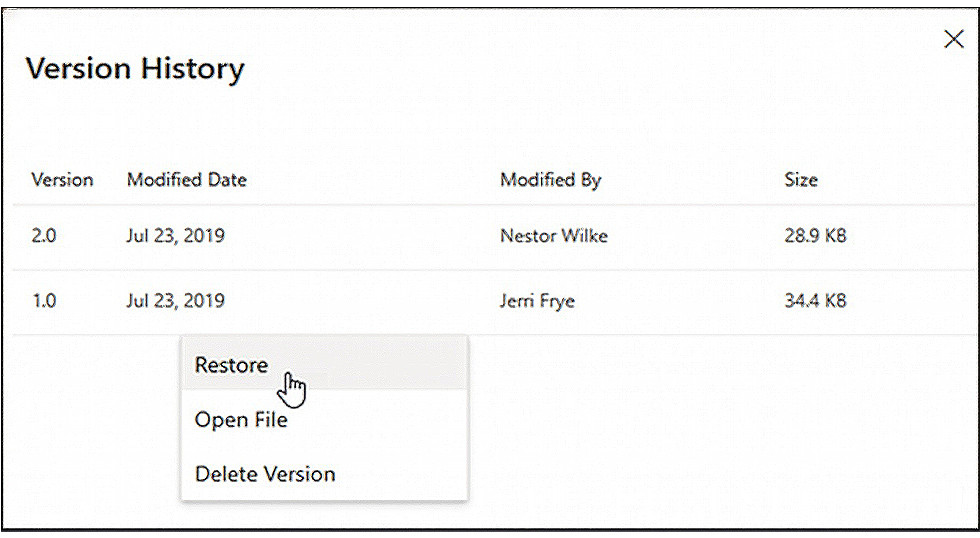The image size is (980, 538).
Task: Click Jerri Frye's name
Action: click(x=537, y=300)
